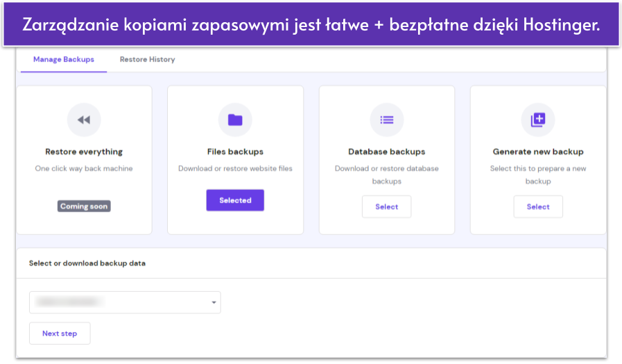Click the plus icon for Generate new backup

[538, 120]
